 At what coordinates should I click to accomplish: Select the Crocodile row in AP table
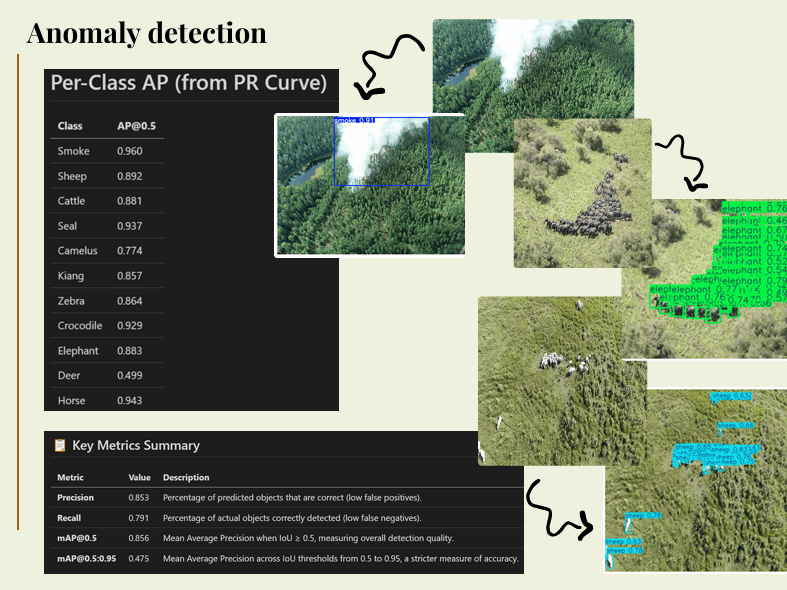click(x=105, y=326)
